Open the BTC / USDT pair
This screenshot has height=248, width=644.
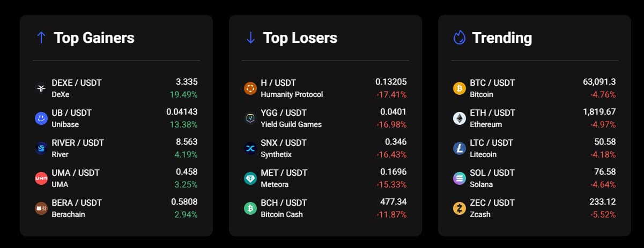pyautogui.click(x=492, y=82)
